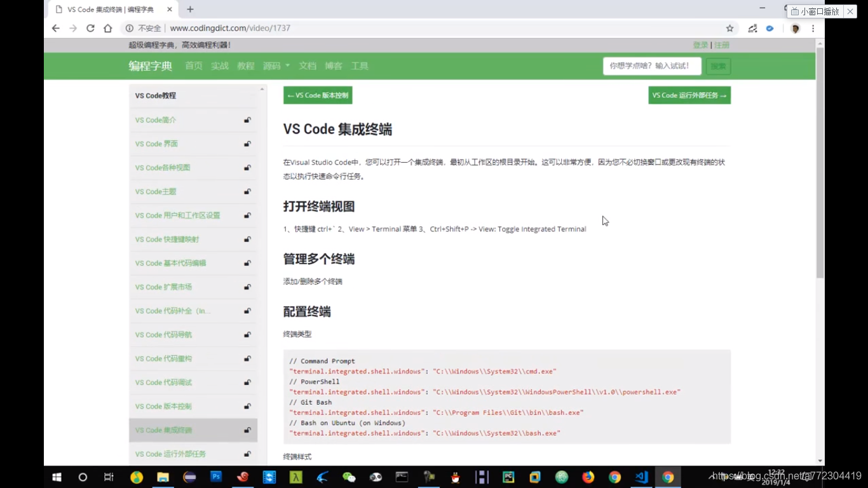Viewport: 868px width, 488px height.
Task: Click the browser forward arrow
Action: [73, 29]
